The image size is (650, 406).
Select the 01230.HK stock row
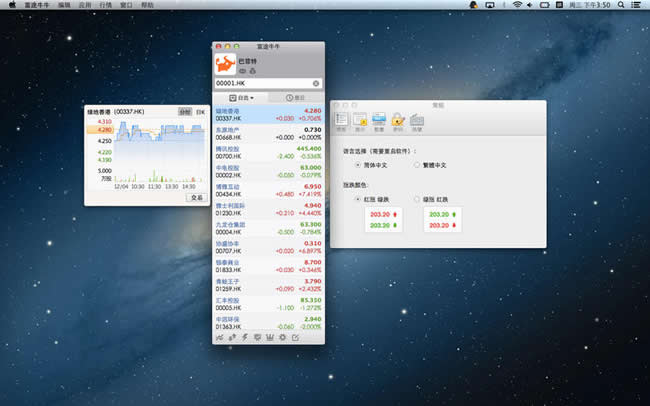tap(268, 209)
